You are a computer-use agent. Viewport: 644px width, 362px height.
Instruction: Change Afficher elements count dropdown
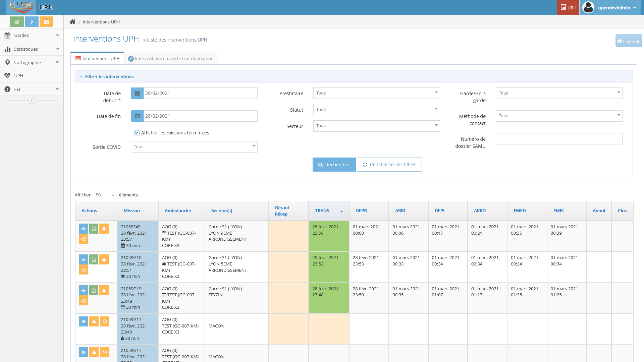tap(104, 195)
